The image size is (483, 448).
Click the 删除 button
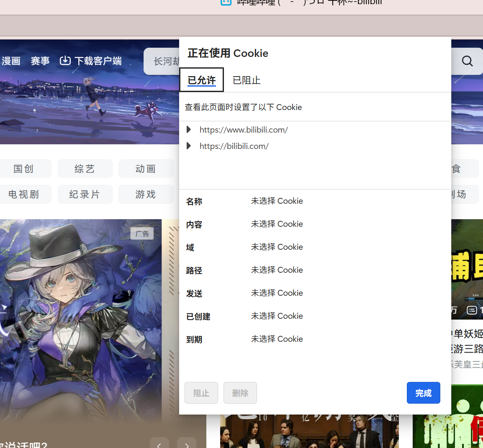(x=240, y=393)
